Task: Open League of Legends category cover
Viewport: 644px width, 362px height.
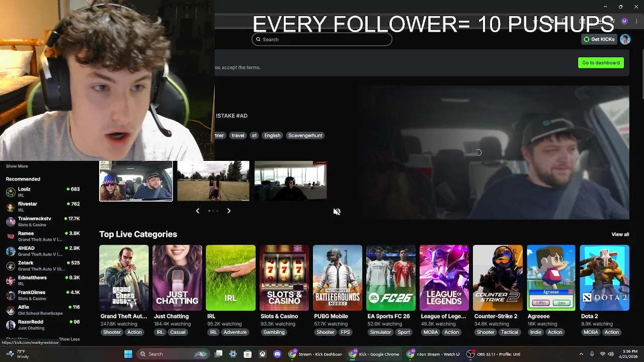Action: pos(444,278)
